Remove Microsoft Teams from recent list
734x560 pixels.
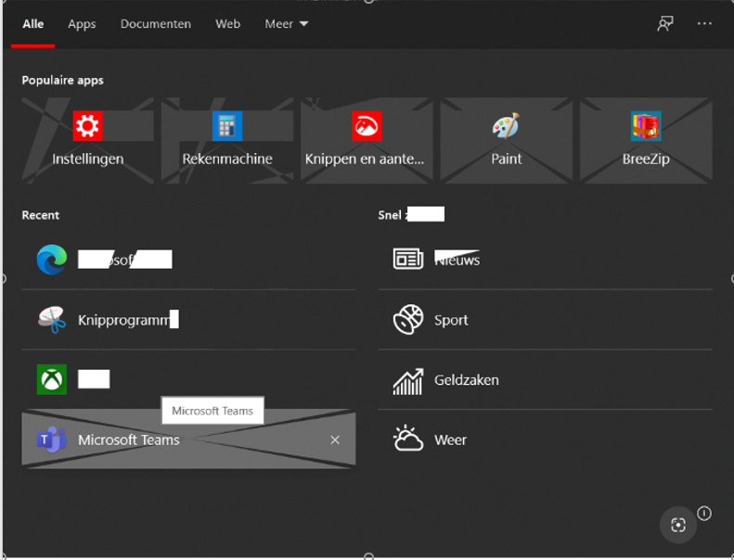point(335,439)
